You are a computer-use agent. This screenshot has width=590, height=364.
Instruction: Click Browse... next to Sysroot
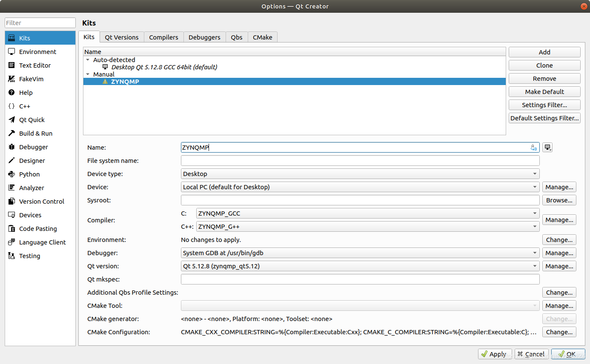[x=559, y=200]
